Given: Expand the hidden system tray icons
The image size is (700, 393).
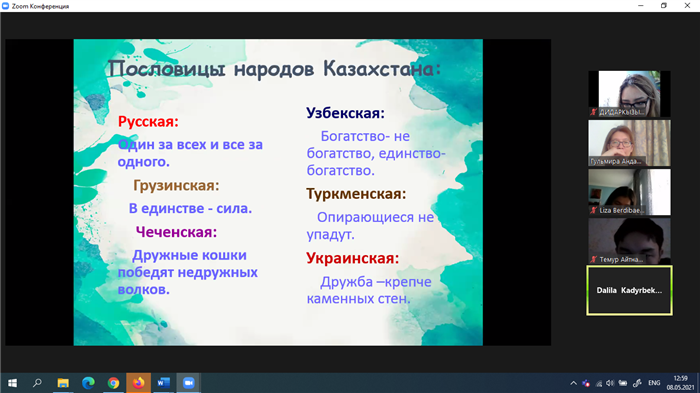Looking at the screenshot, I should click(x=574, y=383).
